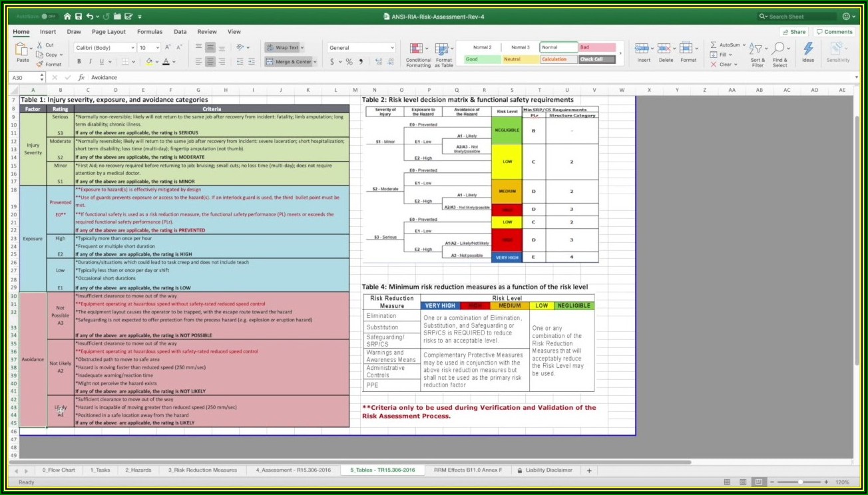
Task: Switch to the 4_Assessment - R15.306-2016 sheet
Action: coord(292,470)
